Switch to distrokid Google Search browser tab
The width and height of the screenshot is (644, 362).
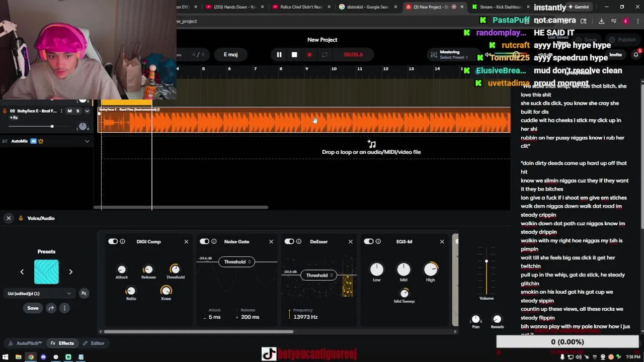(x=367, y=7)
